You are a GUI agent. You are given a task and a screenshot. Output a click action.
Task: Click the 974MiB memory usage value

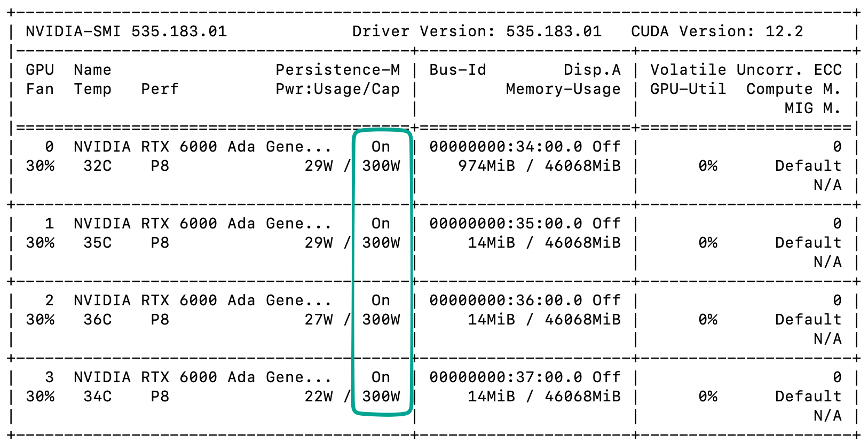click(x=486, y=166)
